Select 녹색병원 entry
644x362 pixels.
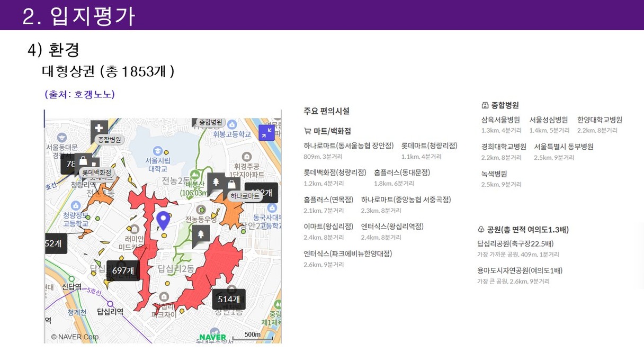tap(494, 174)
